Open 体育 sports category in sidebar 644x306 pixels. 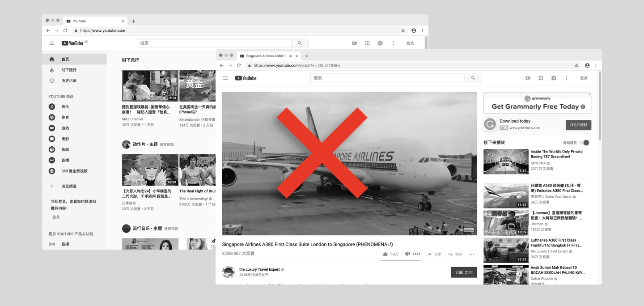click(74, 117)
